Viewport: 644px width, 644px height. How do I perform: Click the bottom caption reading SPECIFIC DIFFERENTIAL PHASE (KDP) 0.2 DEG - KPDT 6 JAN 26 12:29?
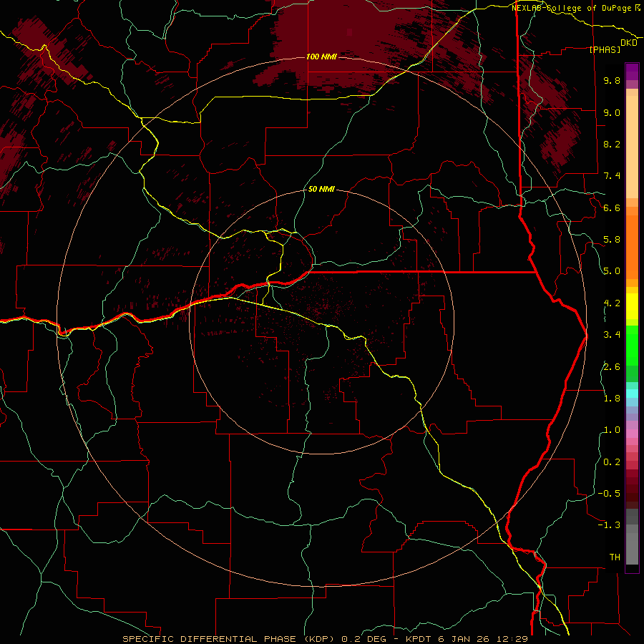[x=325, y=639]
